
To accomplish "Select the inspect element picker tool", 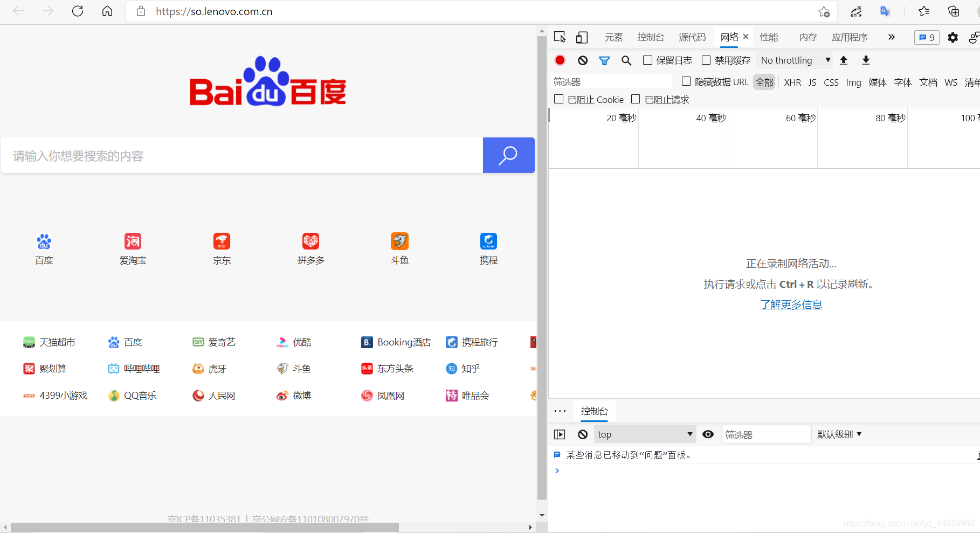I will (560, 37).
